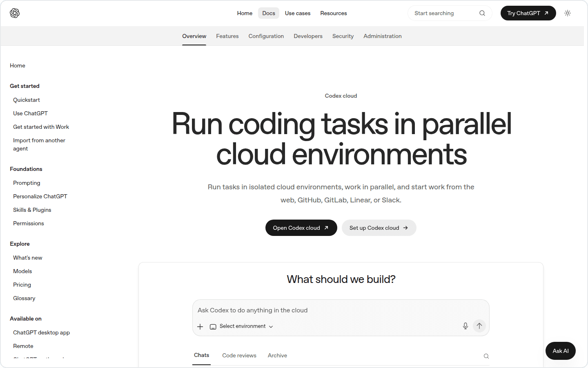Screen dimensions: 588x368
Task: Switch to the Overview tab
Action: pos(194,36)
